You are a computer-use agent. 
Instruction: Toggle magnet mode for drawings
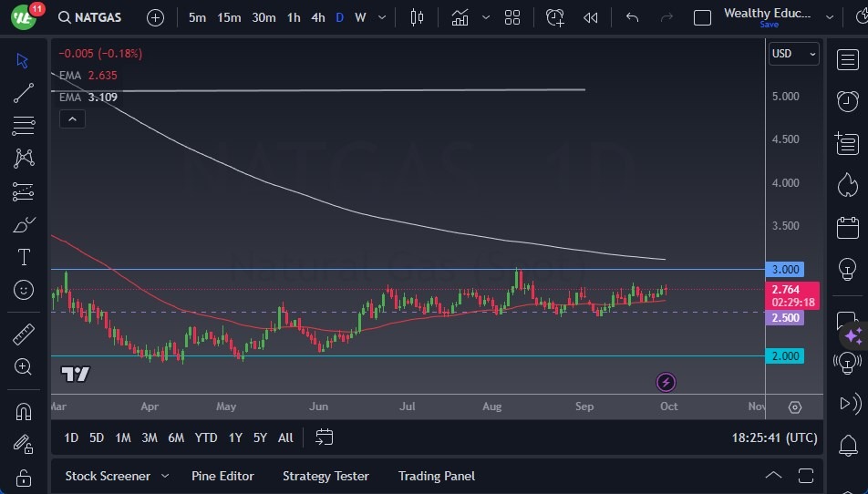[24, 411]
